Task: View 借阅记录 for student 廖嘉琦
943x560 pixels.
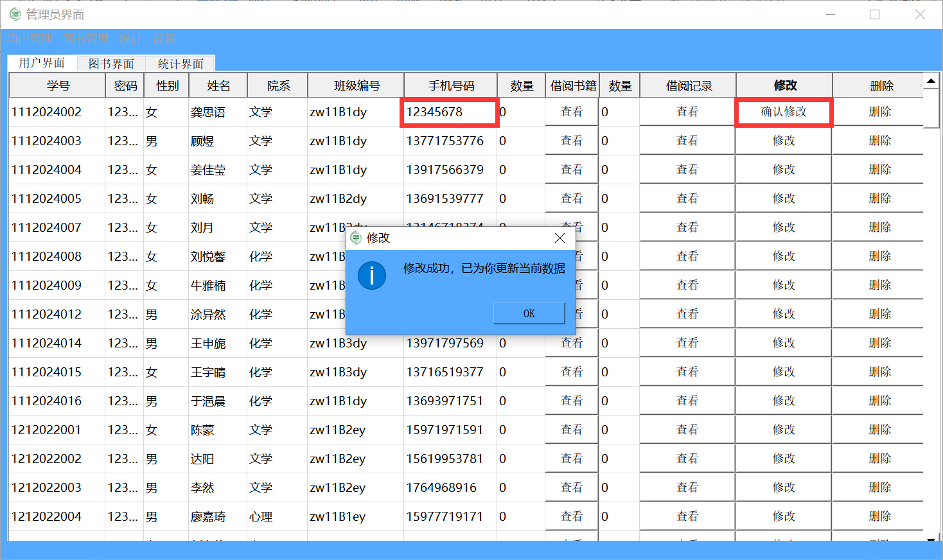Action: (x=687, y=516)
